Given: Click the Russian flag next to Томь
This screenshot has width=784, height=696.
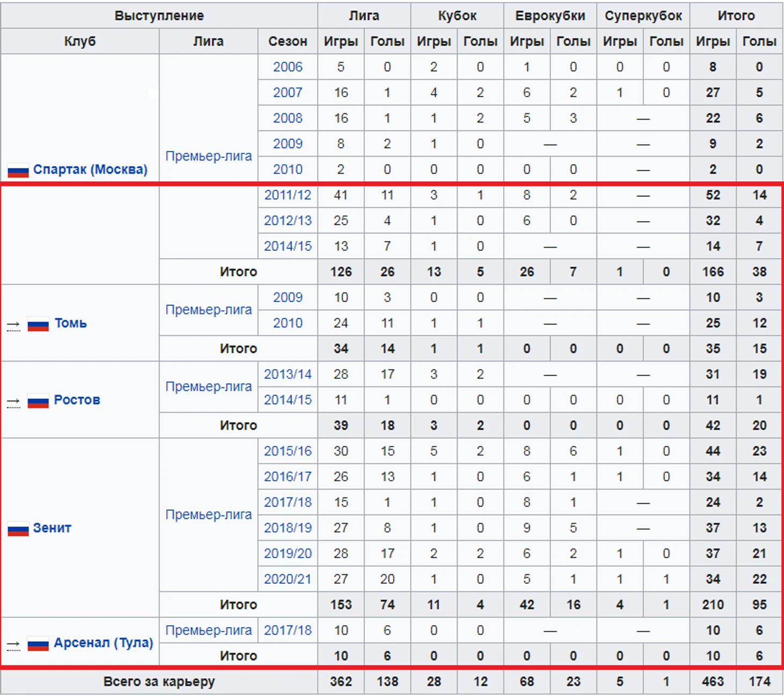Looking at the screenshot, I should [x=38, y=324].
